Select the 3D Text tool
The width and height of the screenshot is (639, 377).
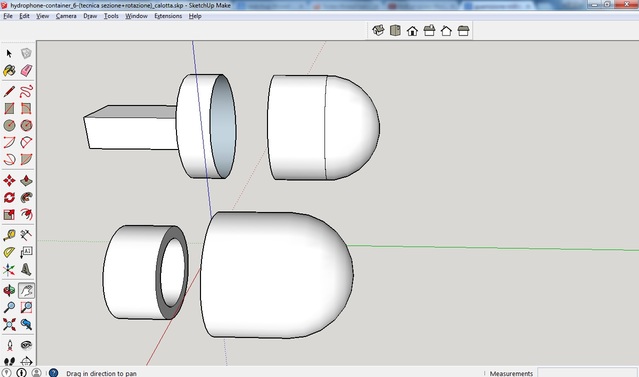[x=26, y=269]
